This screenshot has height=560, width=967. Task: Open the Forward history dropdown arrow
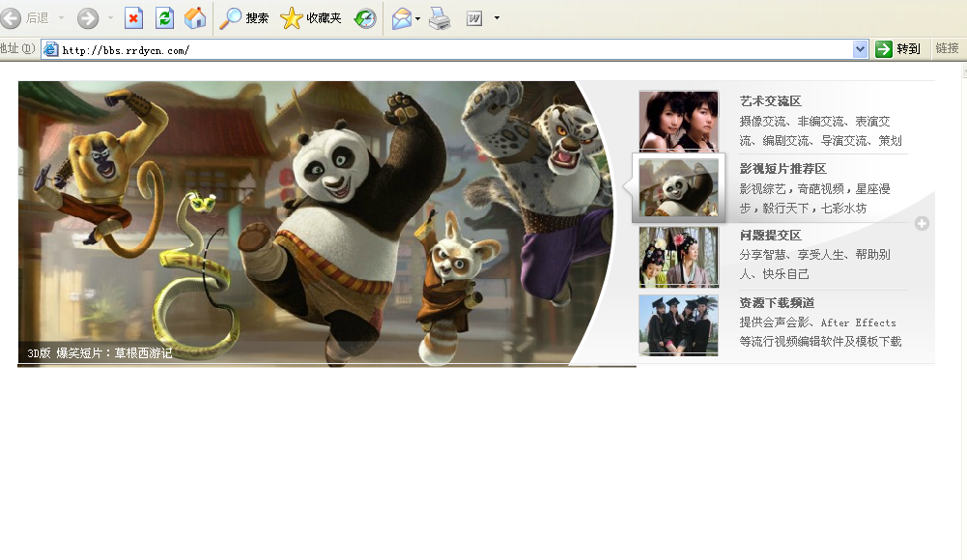pos(110,18)
